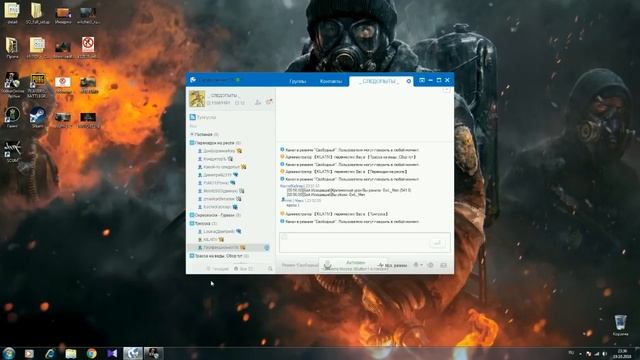Open the PUBG desktop shortcut
Image resolution: width=640 pixels, height=360 pixels.
(38, 85)
